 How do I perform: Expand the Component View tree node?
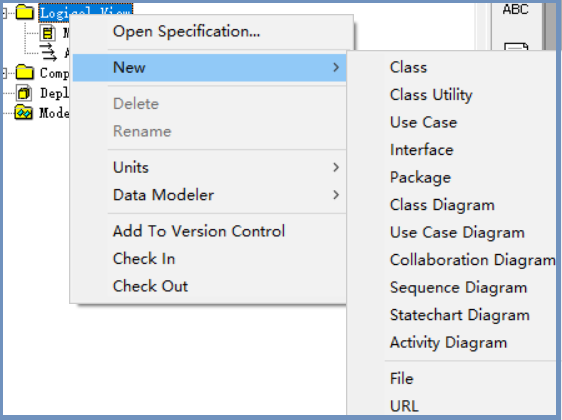(x=4, y=73)
